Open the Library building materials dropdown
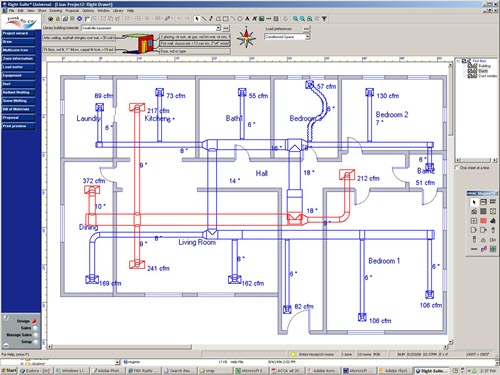500x375 pixels. pyautogui.click(x=218, y=28)
